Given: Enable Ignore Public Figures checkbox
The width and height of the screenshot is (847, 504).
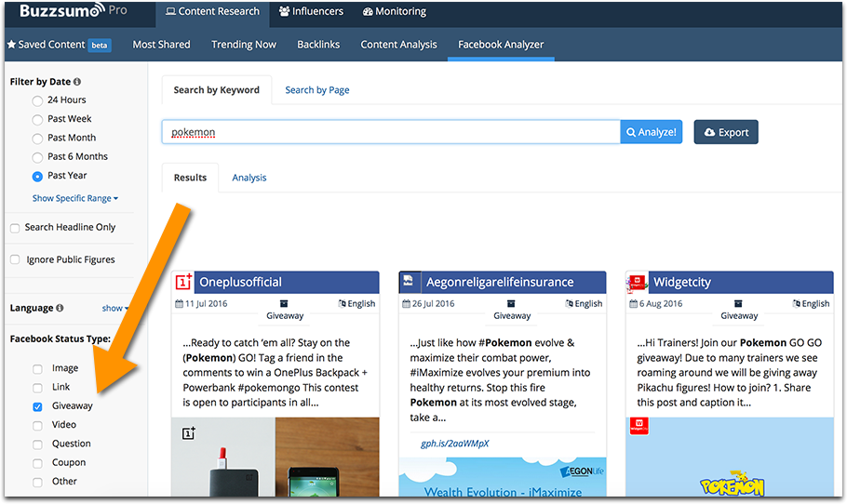Looking at the screenshot, I should point(15,259).
